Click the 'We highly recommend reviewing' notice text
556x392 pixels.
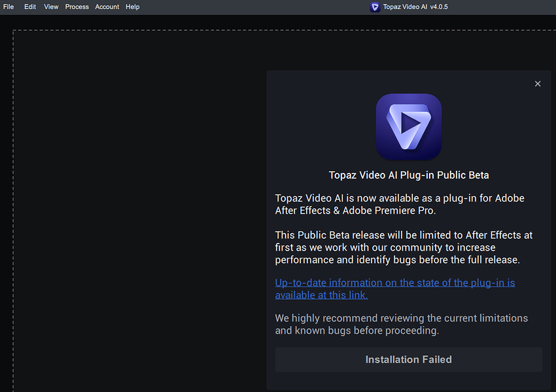[x=401, y=324]
